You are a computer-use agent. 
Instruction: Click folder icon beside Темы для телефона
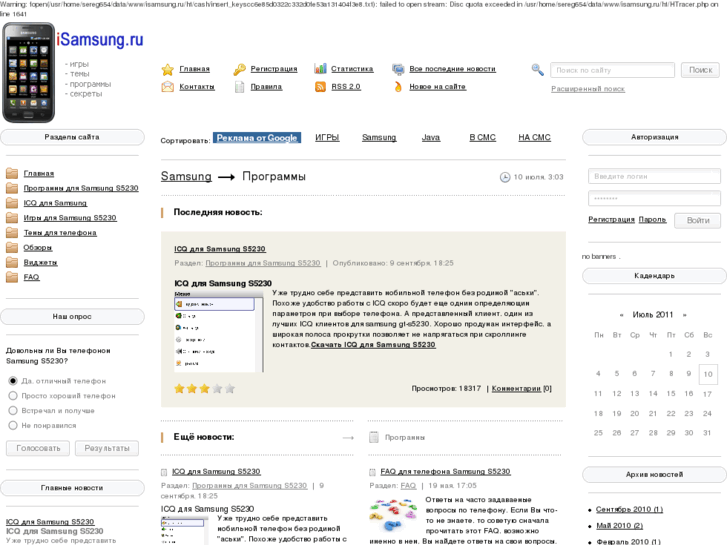click(x=12, y=233)
